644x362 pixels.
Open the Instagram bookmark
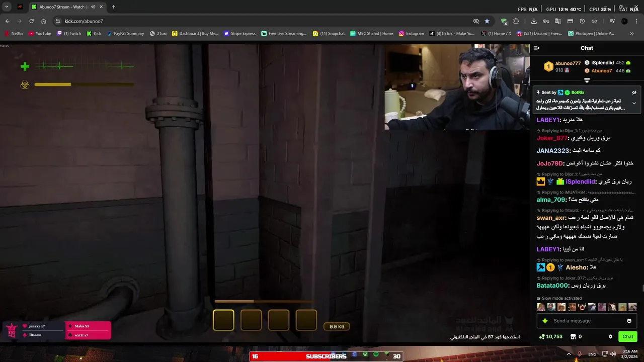coord(411,34)
